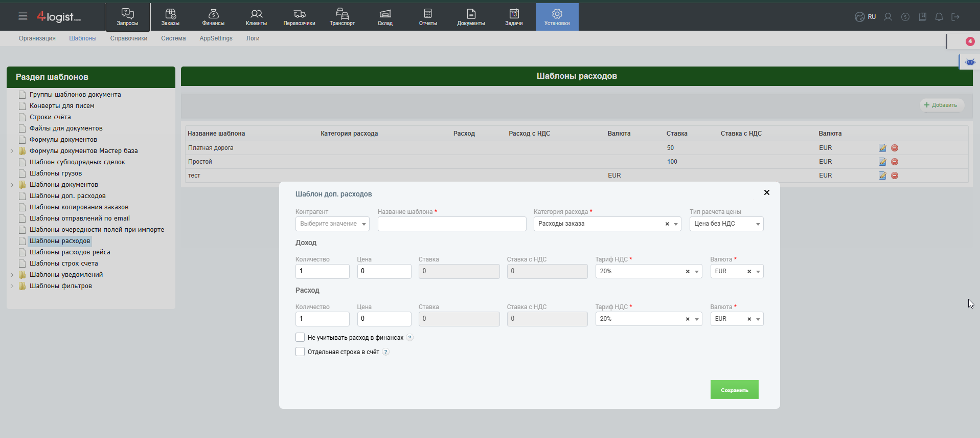Viewport: 980px width, 438px height.
Task: Focus the Название шаблона input field
Action: pos(452,224)
